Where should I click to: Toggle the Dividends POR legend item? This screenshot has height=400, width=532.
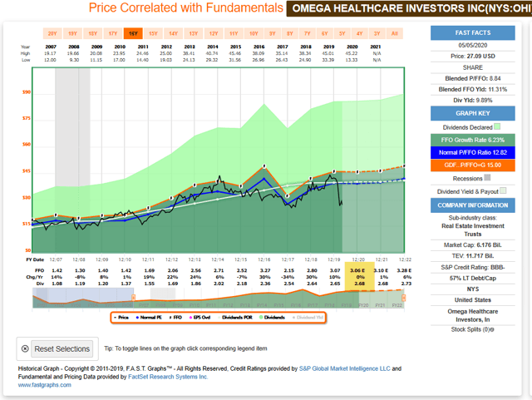pyautogui.click(x=234, y=318)
